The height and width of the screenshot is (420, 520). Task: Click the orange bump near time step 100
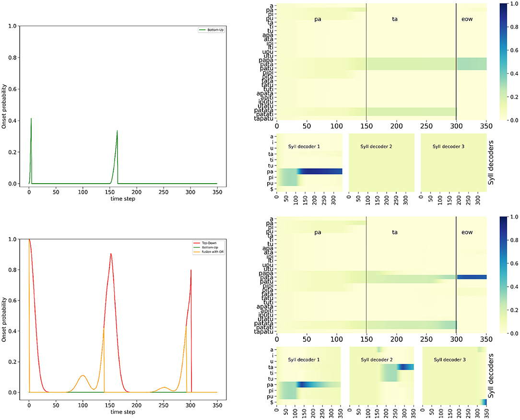pos(83,376)
